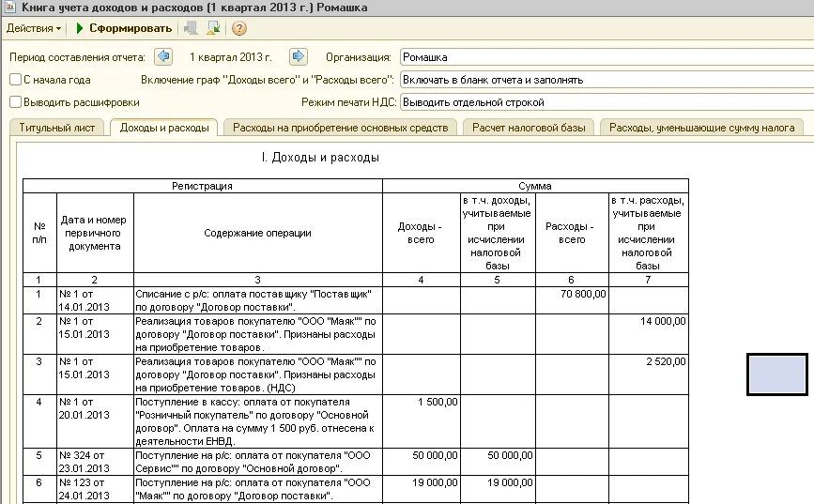Screen dimensions: 814x504
Task: Go to next period with right arrow
Action: coord(299,56)
